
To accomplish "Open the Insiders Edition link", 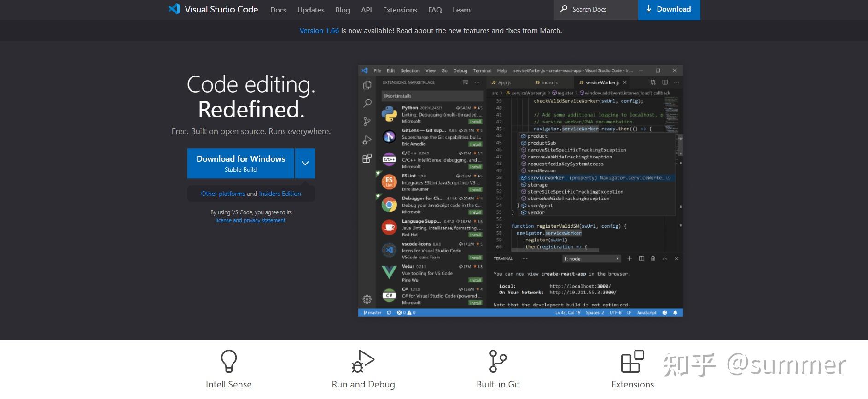I will [280, 194].
